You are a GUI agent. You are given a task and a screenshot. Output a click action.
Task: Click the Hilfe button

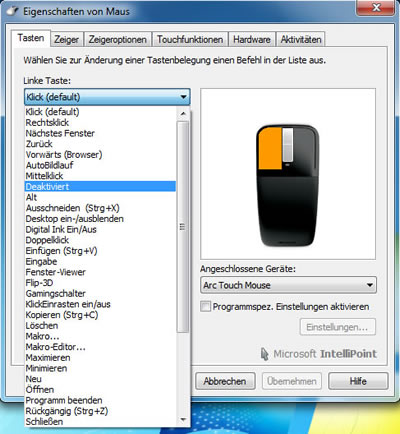coord(358,381)
